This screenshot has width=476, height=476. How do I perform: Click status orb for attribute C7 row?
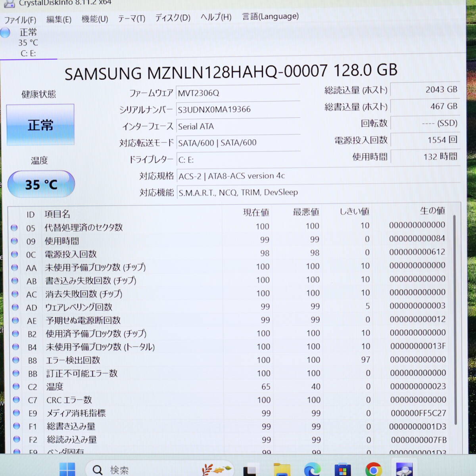click(x=16, y=399)
